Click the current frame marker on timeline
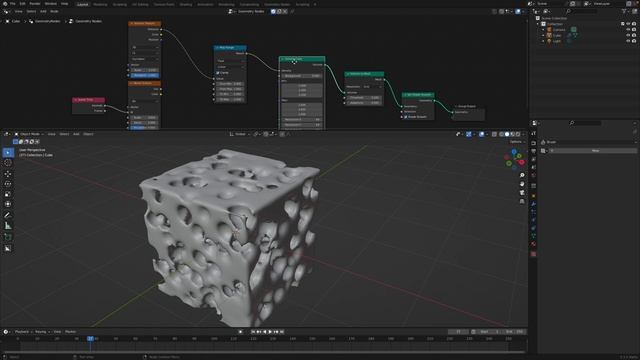 pyautogui.click(x=90, y=338)
